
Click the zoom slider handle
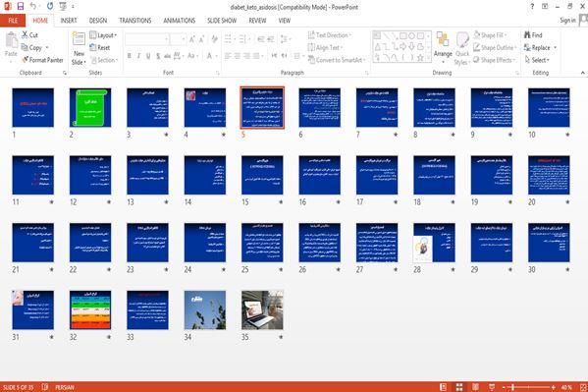click(x=513, y=387)
